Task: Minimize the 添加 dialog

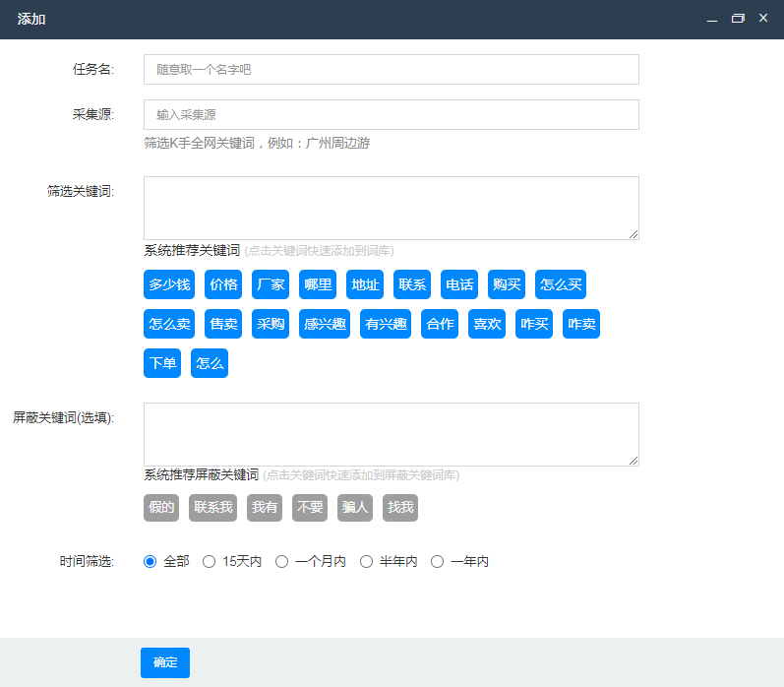Action: 712,19
